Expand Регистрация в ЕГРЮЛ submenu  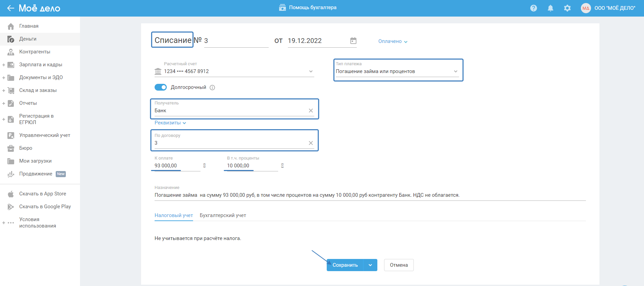4,119
